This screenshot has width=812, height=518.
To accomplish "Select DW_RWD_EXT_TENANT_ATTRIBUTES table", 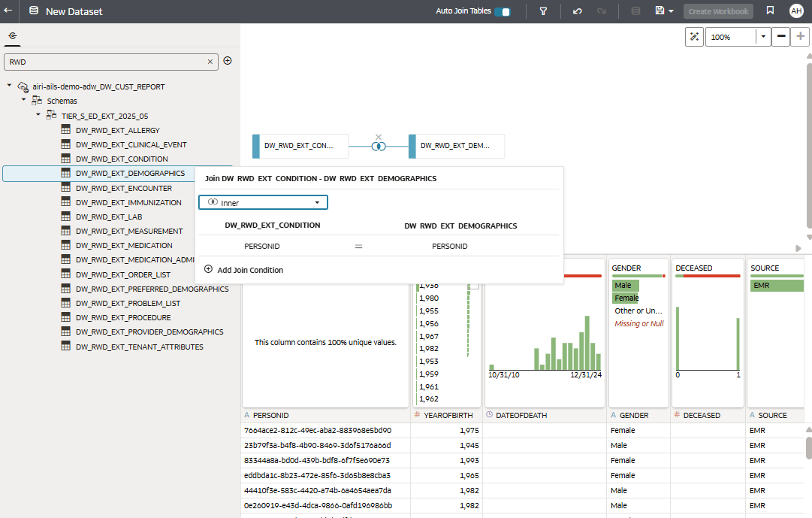I will point(139,347).
